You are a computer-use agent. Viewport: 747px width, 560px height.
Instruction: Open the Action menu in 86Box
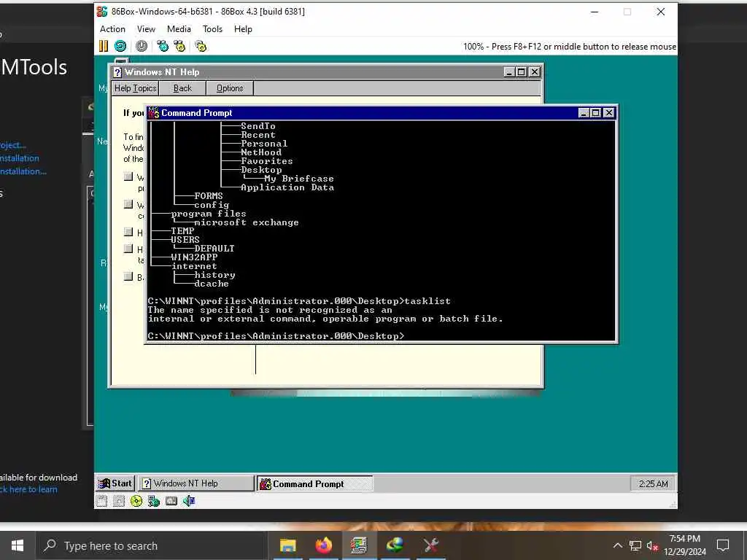[112, 29]
